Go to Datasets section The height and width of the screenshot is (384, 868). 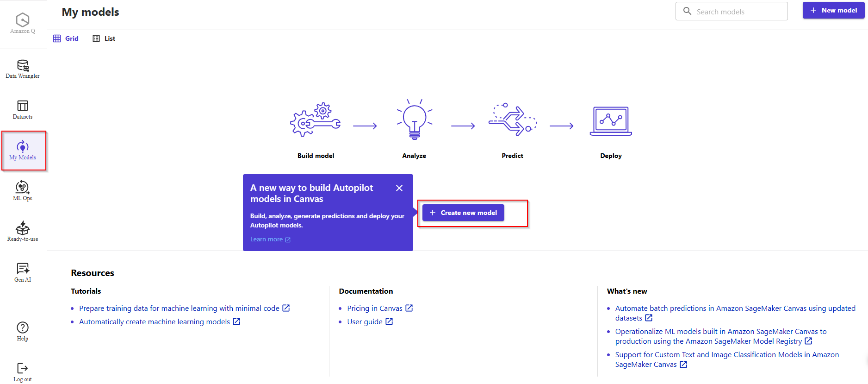click(23, 110)
